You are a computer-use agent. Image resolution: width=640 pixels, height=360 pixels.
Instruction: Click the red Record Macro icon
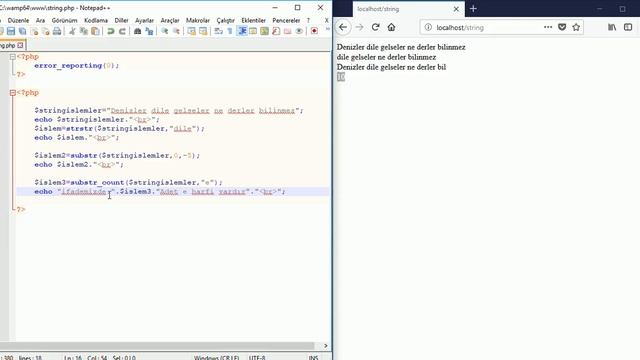point(314,31)
